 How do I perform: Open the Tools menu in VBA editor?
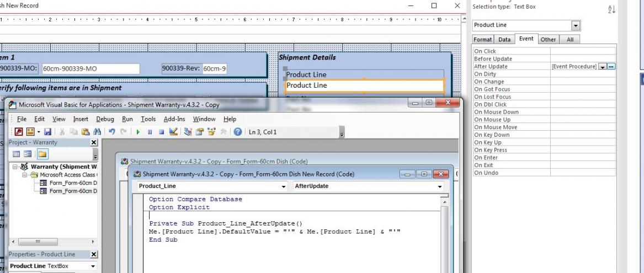(148, 119)
